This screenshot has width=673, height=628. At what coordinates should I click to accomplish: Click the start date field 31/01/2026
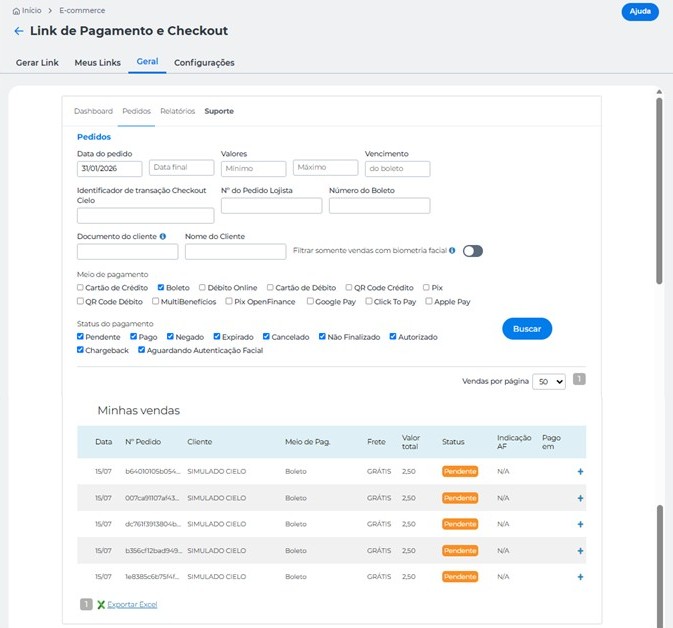click(x=109, y=169)
